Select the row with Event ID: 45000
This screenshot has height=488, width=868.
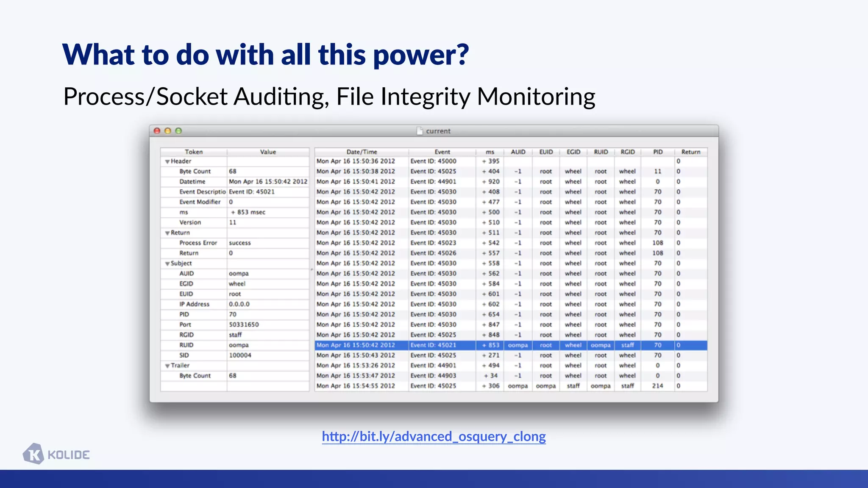click(511, 161)
